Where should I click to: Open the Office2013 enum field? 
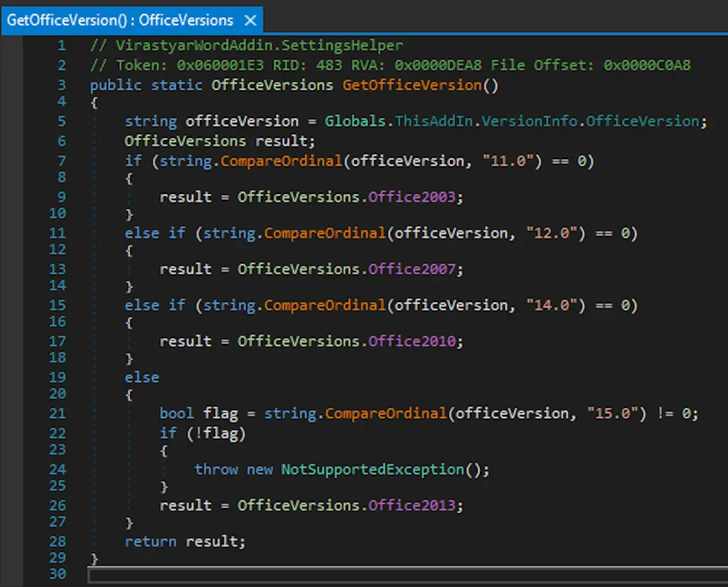coord(412,505)
